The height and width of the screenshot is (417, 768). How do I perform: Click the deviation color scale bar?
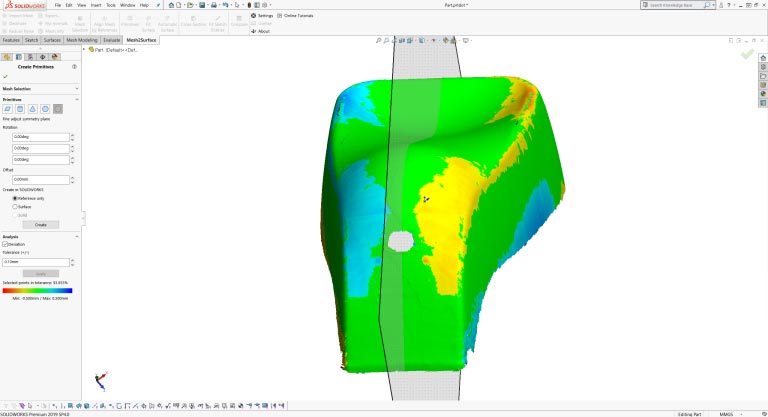(x=37, y=290)
